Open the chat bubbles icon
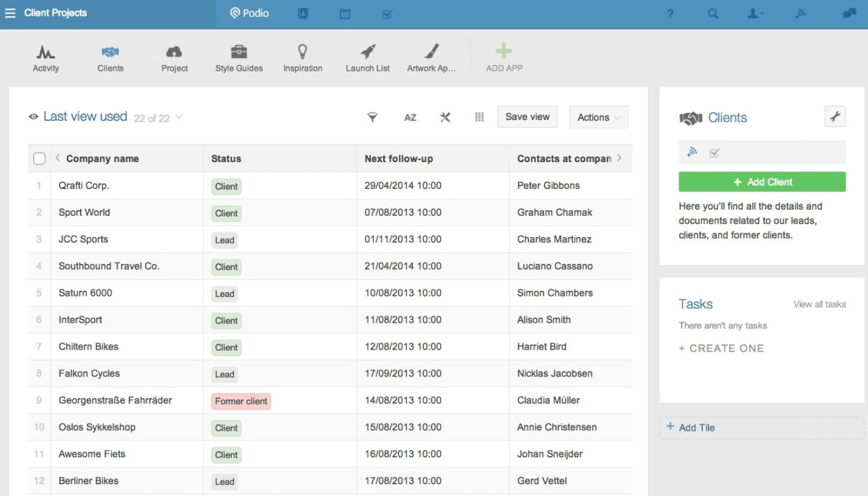 click(849, 13)
